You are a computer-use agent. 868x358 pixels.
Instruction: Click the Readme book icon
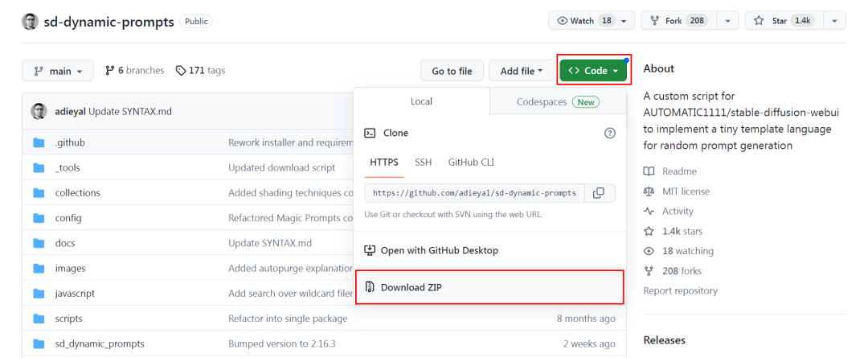649,171
